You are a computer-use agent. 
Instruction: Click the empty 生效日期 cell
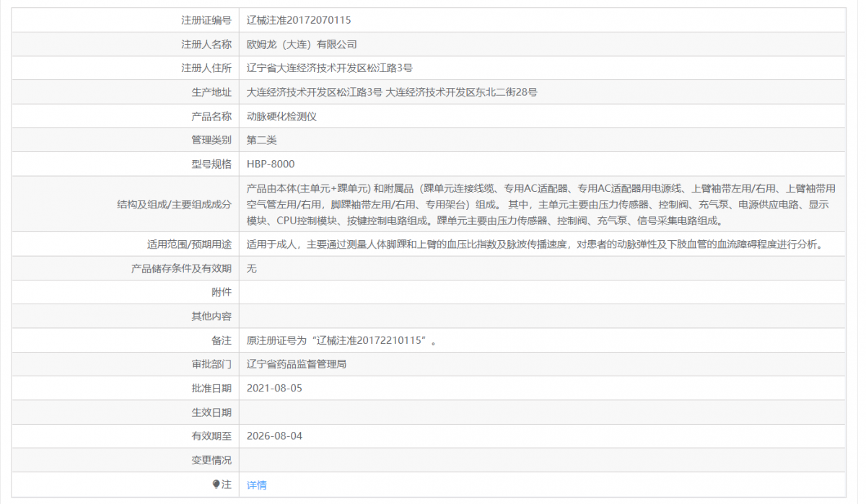point(505,412)
